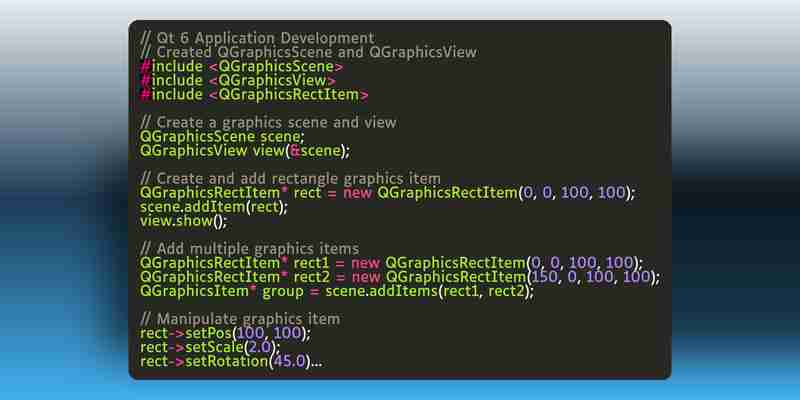
Task: Click the comment "// Create a graphics scene and view"
Action: tap(268, 123)
